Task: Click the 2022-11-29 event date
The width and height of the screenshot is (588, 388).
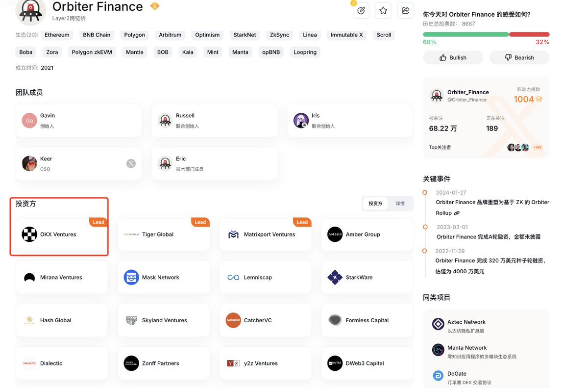Action: pyautogui.click(x=451, y=251)
